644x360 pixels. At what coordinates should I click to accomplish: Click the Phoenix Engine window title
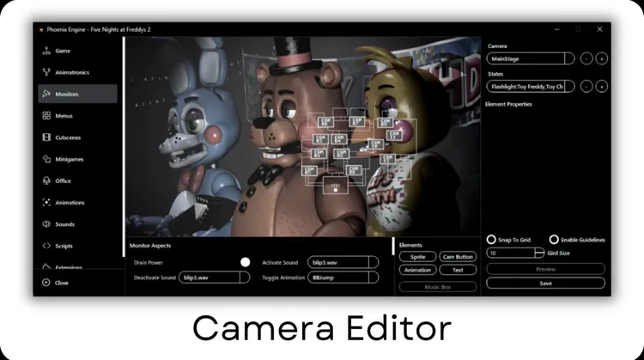click(99, 29)
